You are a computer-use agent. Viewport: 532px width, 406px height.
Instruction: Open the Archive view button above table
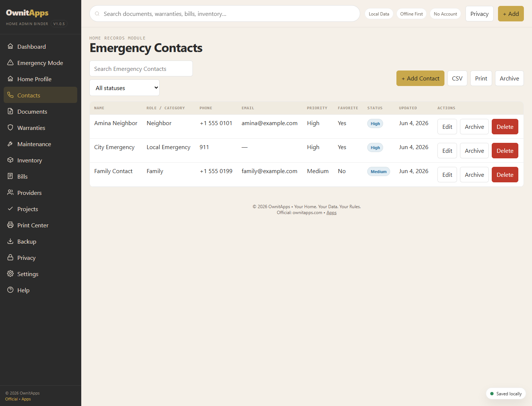(x=509, y=78)
